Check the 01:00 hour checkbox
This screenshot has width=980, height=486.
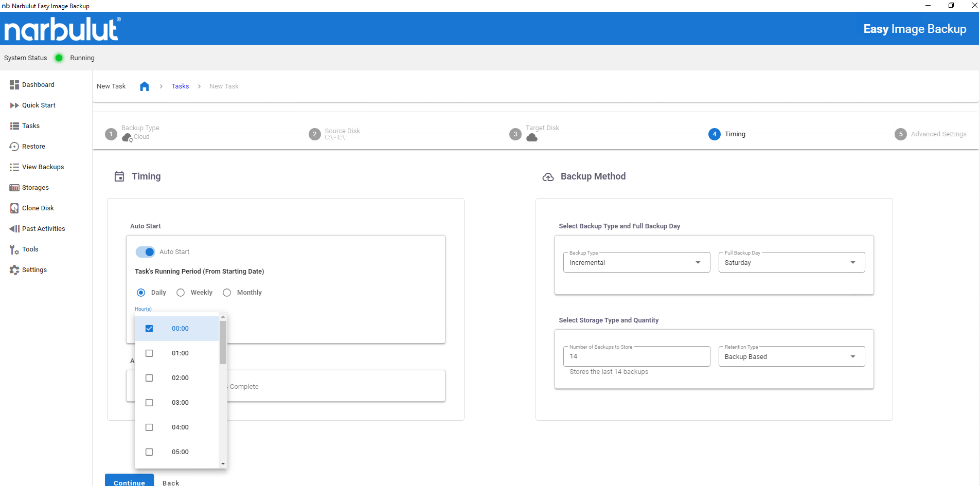[149, 353]
